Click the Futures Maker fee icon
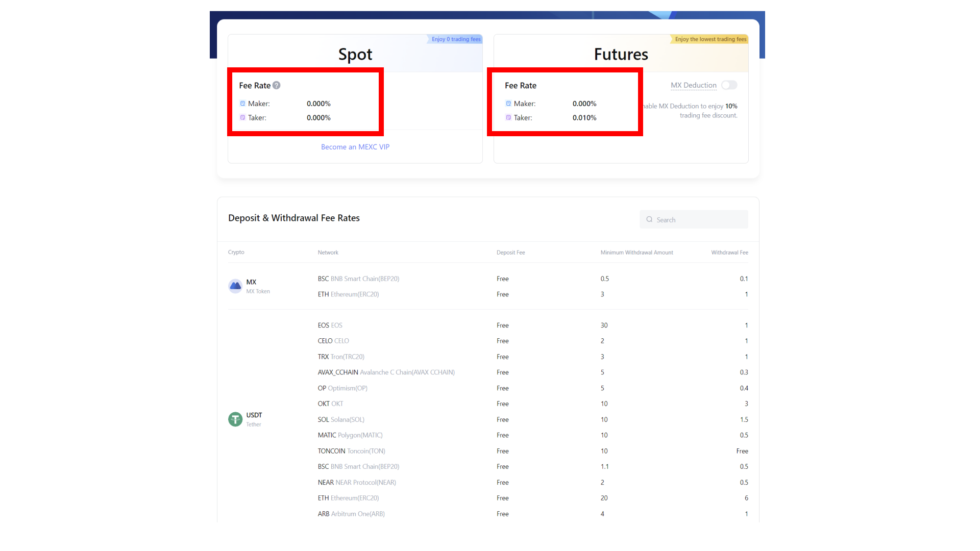 508,104
